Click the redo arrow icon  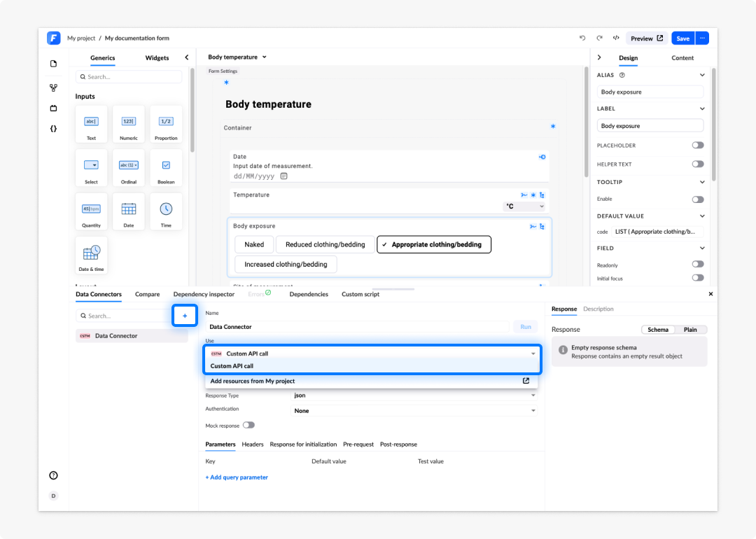599,38
